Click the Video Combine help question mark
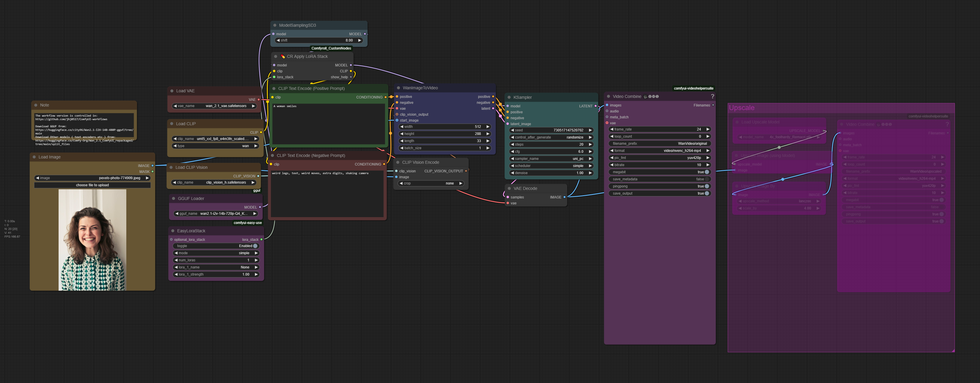Image resolution: width=980 pixels, height=383 pixels. coord(712,96)
